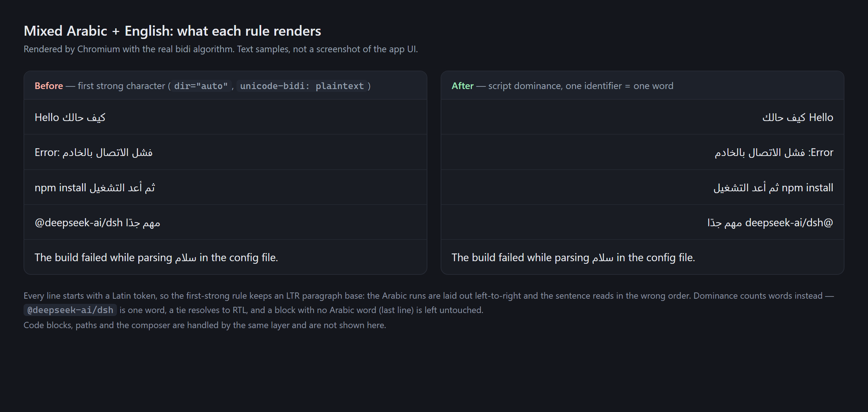
Task: Click the right-aligned Hello row in the After panel
Action: (x=643, y=117)
